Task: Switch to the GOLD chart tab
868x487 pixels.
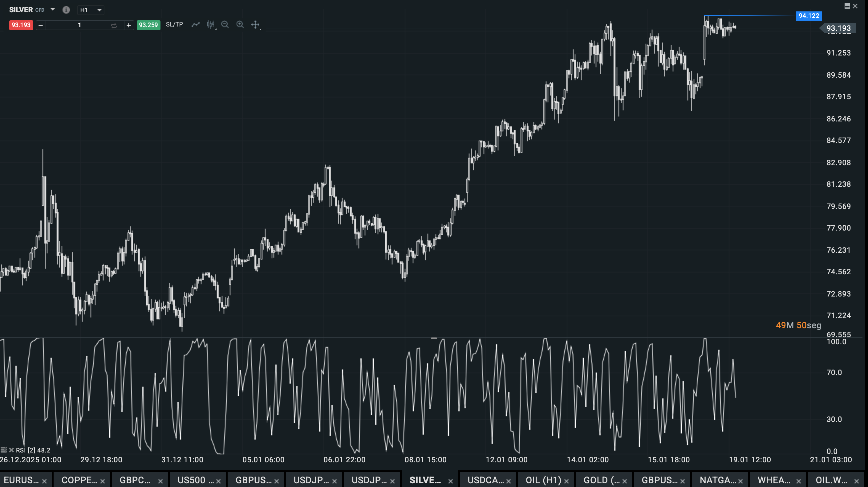Action: click(601, 480)
